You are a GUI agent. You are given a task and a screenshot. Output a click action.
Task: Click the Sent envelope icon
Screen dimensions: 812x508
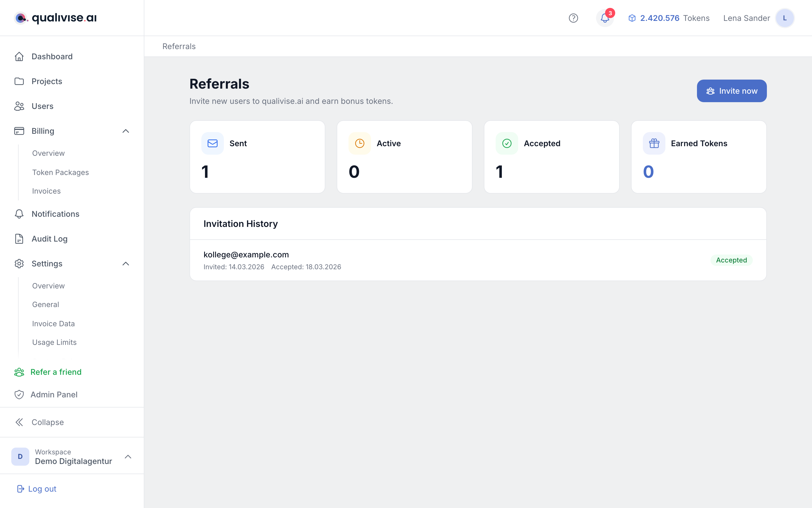212,143
